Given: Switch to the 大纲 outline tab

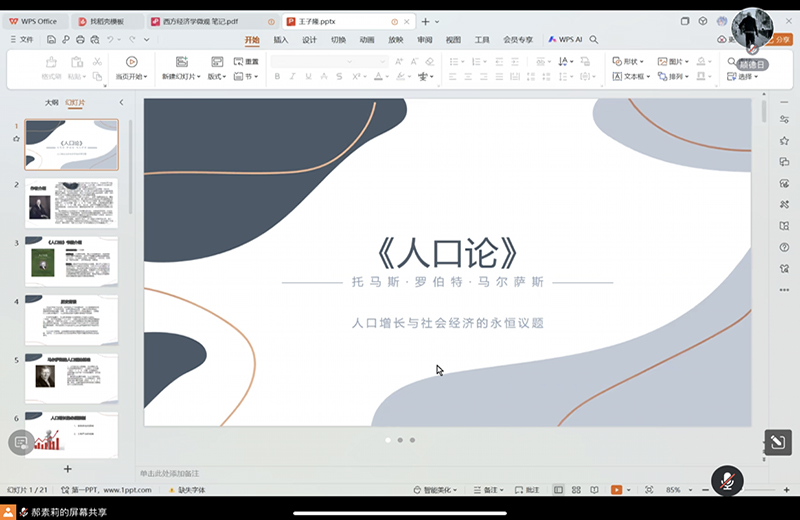Looking at the screenshot, I should [x=51, y=102].
